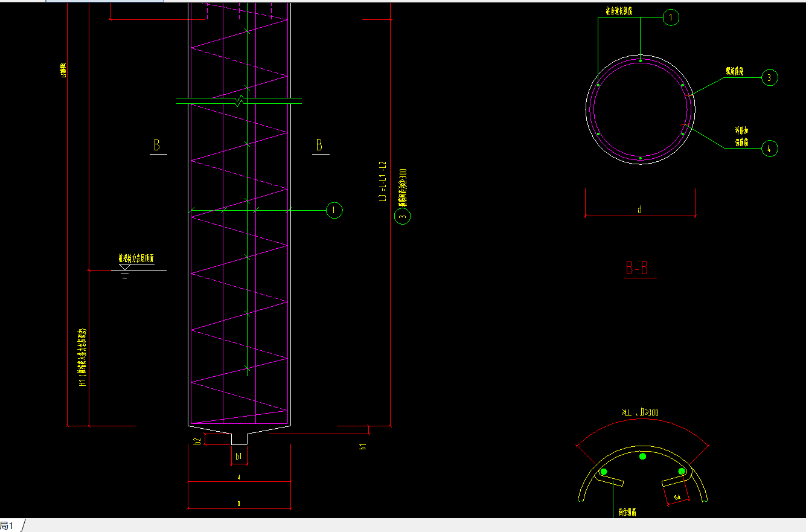Select the vertical H1 dimension text
This screenshot has width=806, height=532.
click(83, 357)
